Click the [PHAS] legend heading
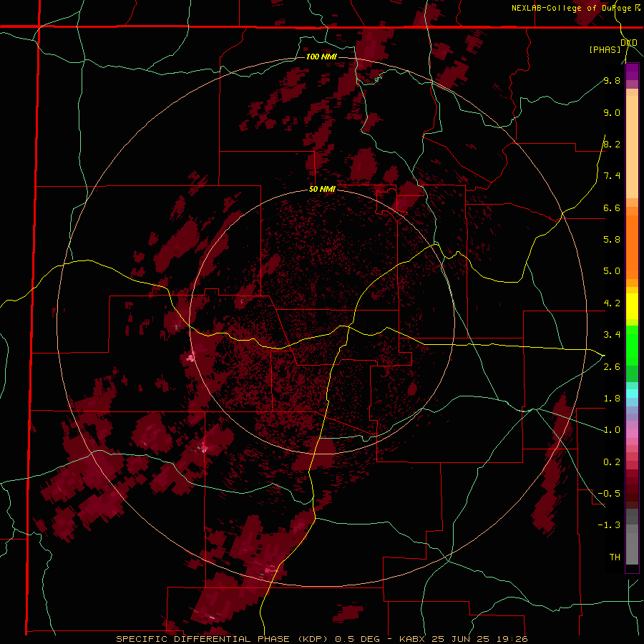The image size is (644, 644). pos(605,49)
